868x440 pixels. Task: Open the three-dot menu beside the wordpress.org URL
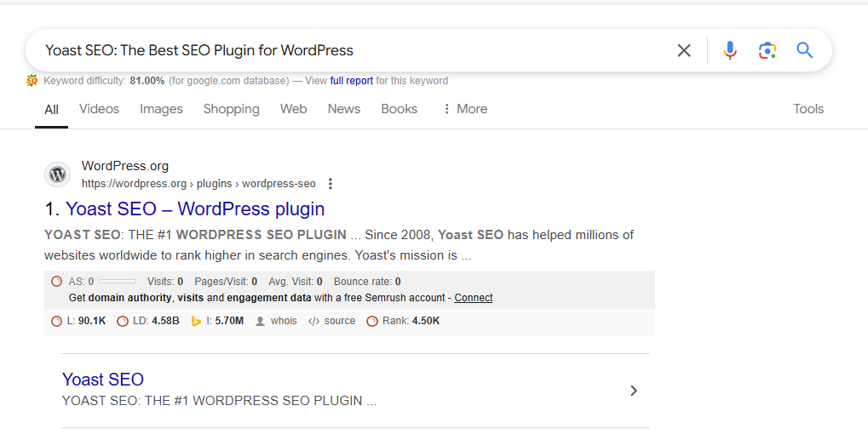[x=331, y=184]
